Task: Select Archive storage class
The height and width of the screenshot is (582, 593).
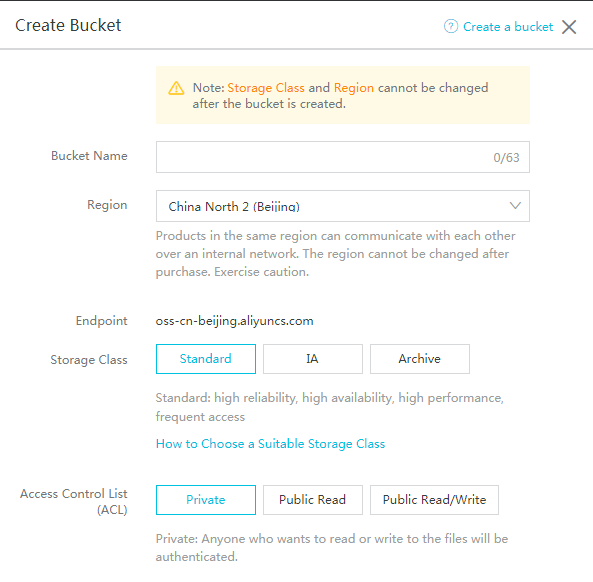Action: [x=420, y=359]
